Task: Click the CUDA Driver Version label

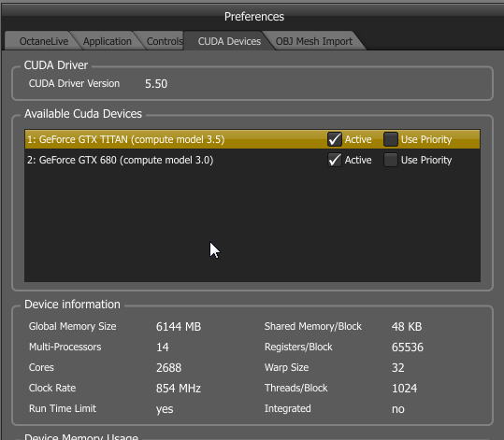Action: pos(74,83)
